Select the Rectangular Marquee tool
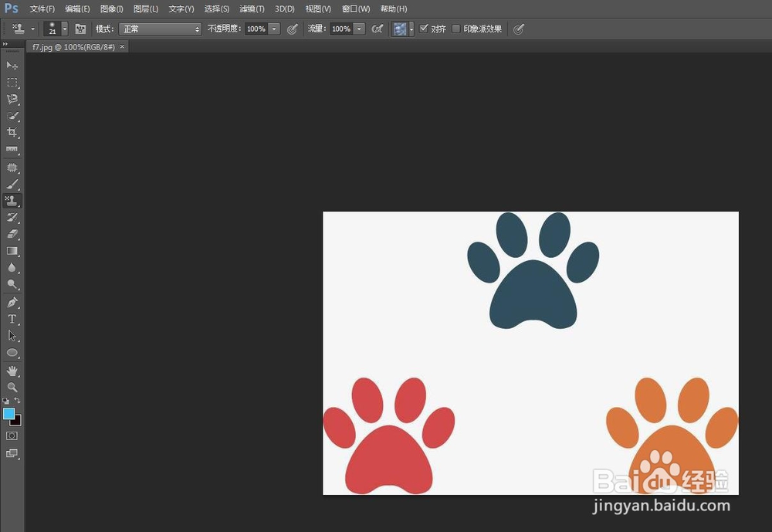 tap(12, 83)
